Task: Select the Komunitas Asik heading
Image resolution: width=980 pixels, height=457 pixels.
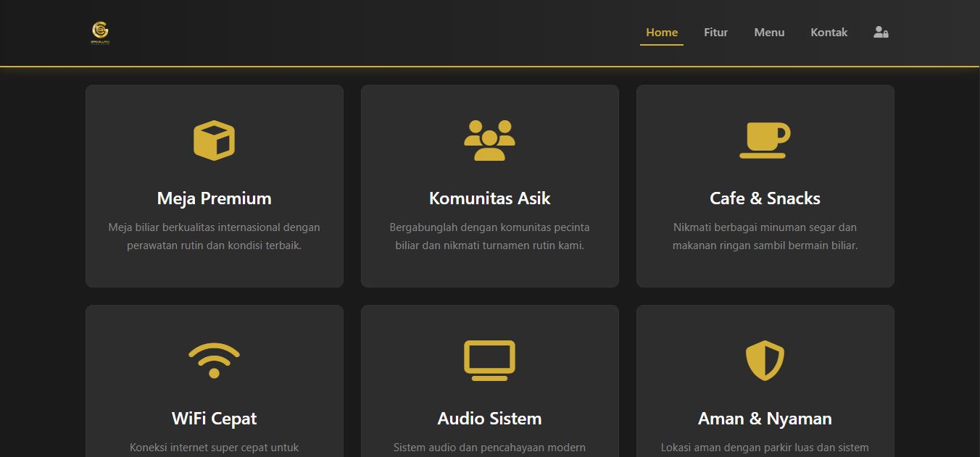Action: point(489,198)
